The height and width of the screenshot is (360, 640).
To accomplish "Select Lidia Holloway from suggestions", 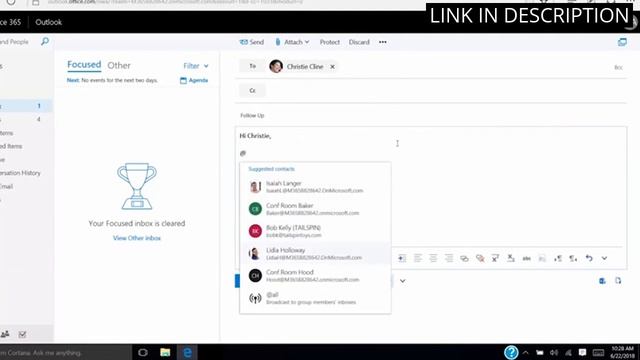I will 315,253.
